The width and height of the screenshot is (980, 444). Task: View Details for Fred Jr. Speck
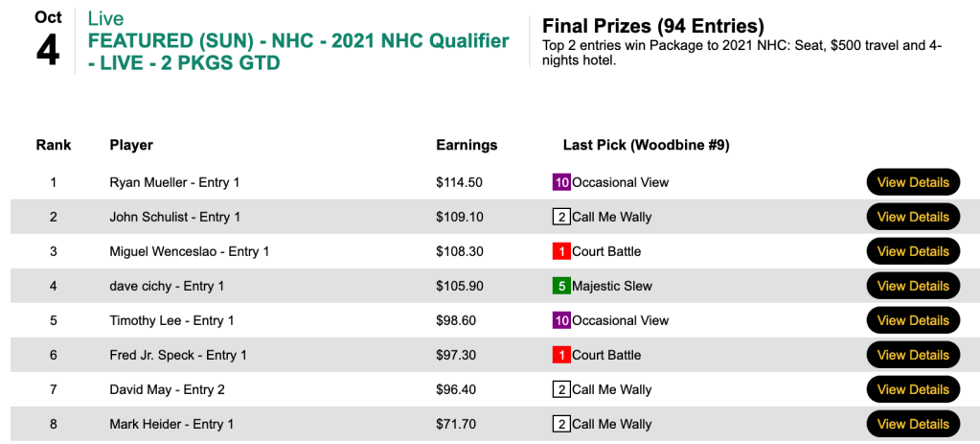(x=912, y=355)
